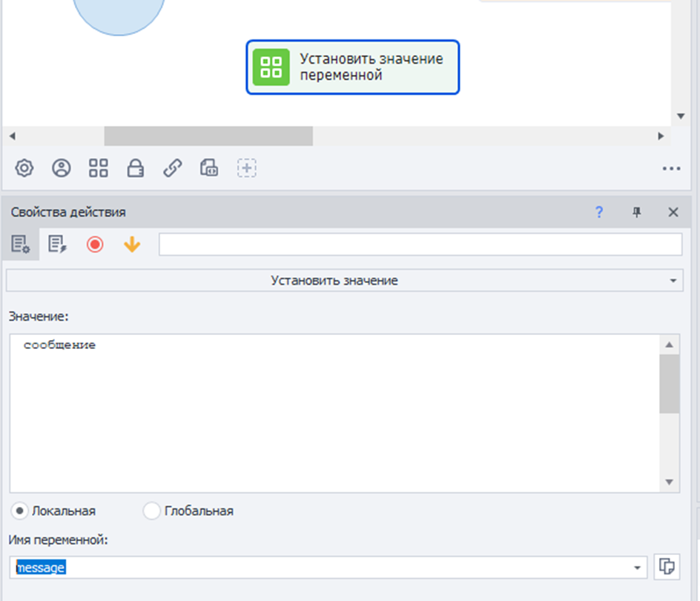The image size is (700, 601).
Task: Open the profile icon in bottom toolbar
Action: pos(61,168)
